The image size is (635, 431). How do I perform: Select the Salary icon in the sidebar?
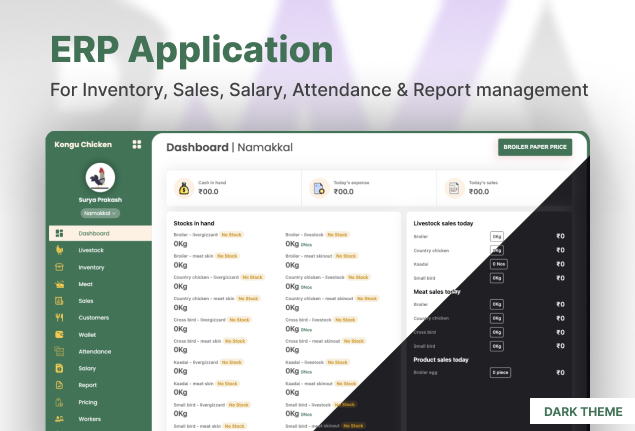(60, 368)
